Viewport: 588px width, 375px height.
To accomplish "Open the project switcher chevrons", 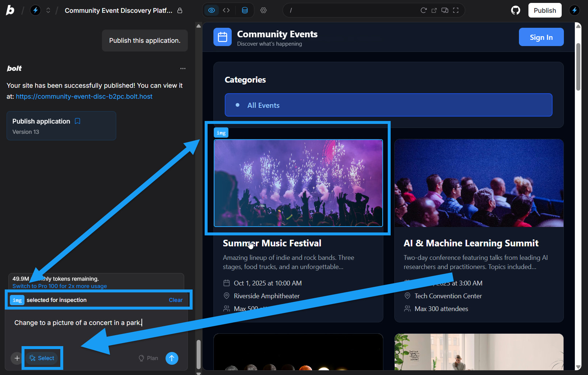I will pyautogui.click(x=48, y=10).
